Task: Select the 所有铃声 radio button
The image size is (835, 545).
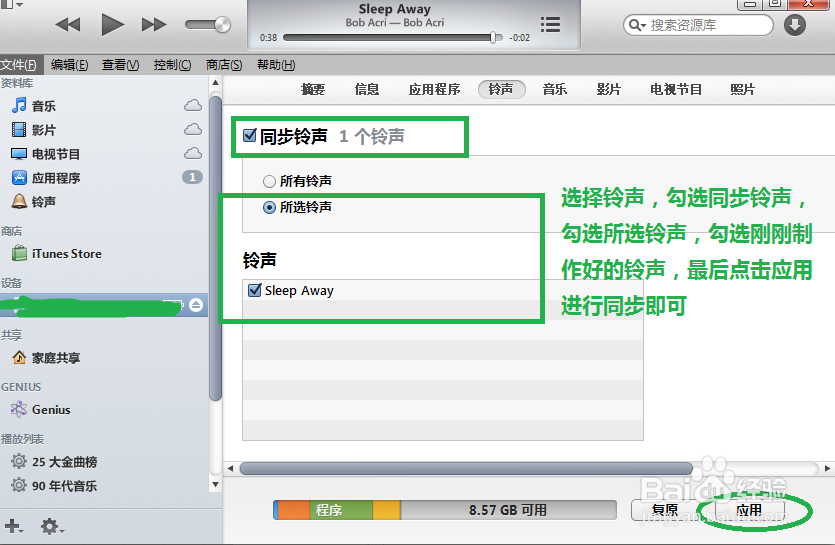Action: (269, 181)
